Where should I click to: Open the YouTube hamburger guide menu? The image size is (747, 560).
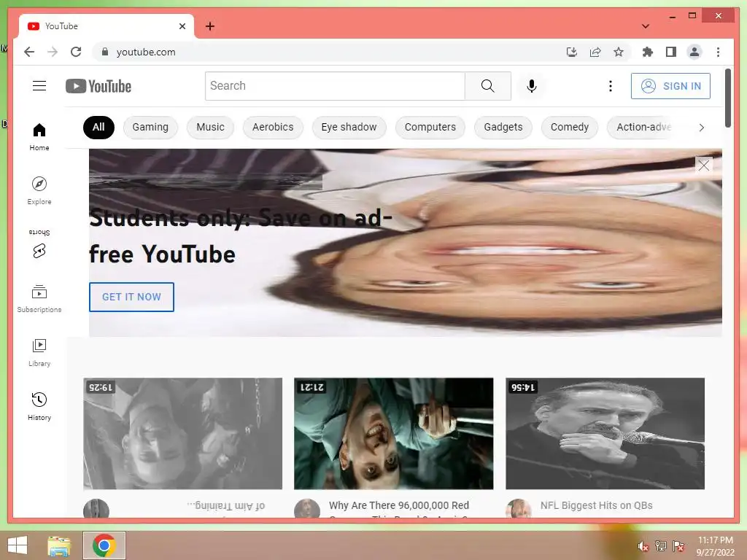coord(39,86)
